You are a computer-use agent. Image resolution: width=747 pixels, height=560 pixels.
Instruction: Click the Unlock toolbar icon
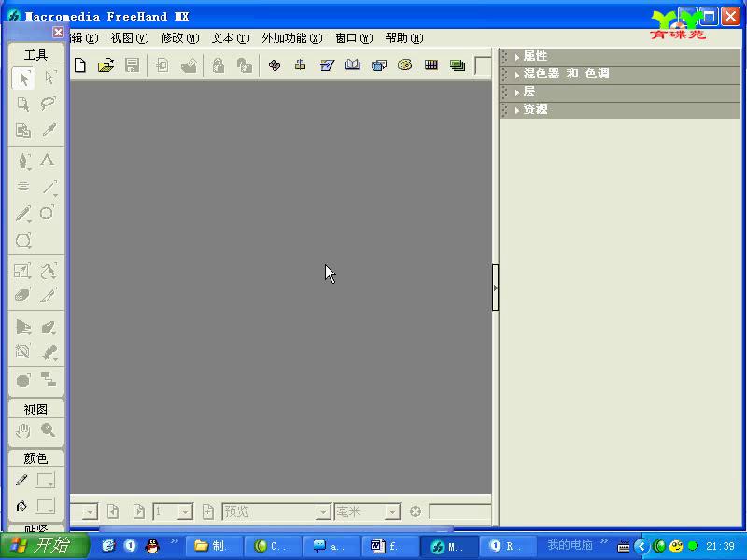245,65
